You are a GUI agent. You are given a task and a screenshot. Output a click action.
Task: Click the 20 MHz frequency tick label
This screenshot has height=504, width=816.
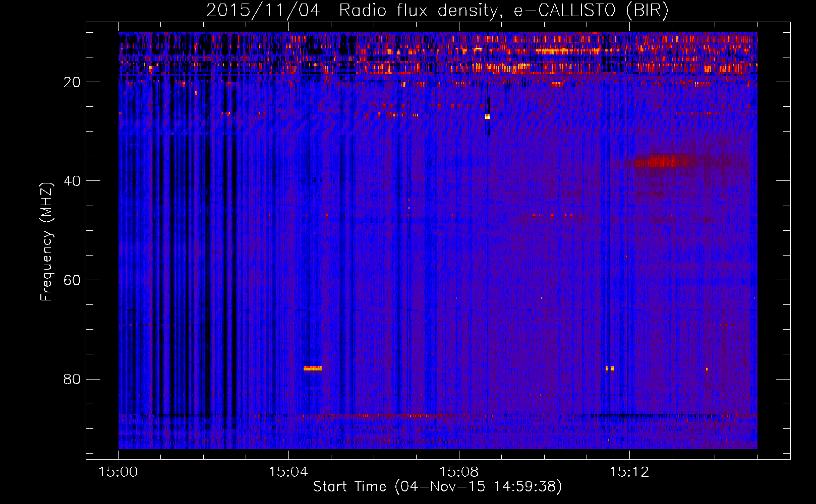tap(72, 82)
